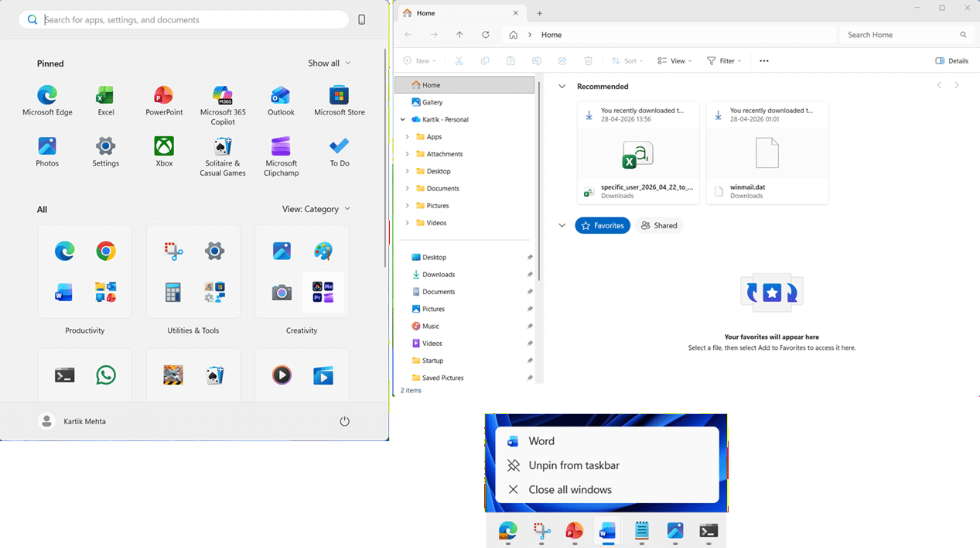Select the Favorites filter pill

pyautogui.click(x=603, y=226)
